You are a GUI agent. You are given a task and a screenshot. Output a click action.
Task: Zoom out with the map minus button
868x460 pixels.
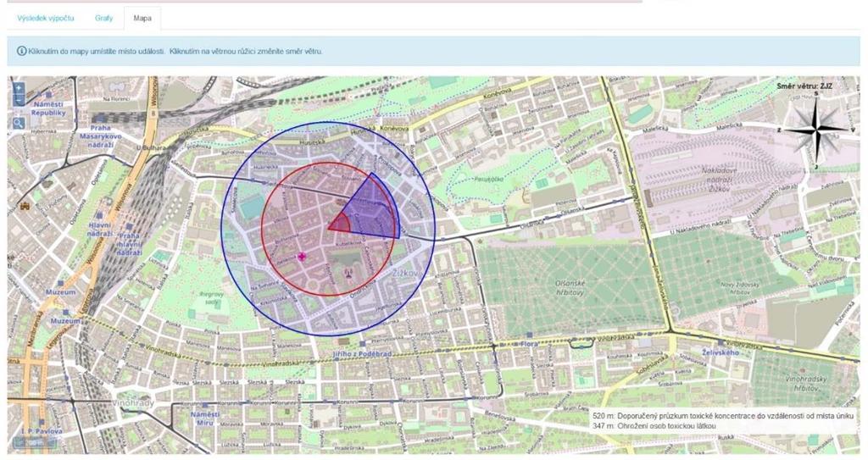point(19,100)
